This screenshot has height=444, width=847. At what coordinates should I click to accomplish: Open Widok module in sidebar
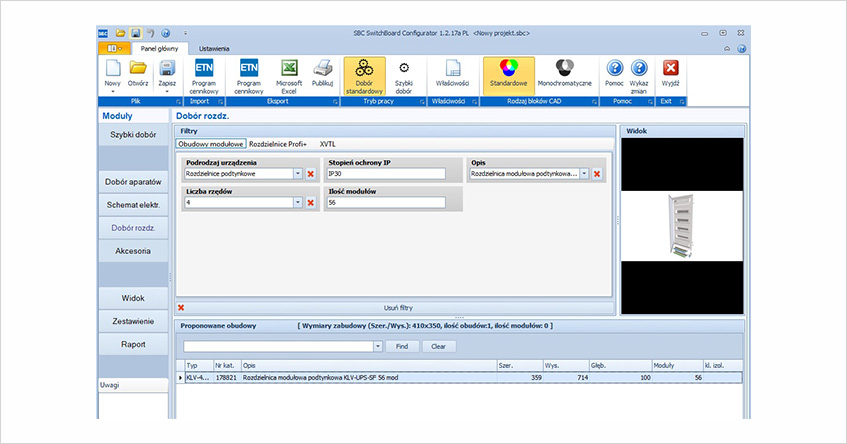tap(133, 298)
